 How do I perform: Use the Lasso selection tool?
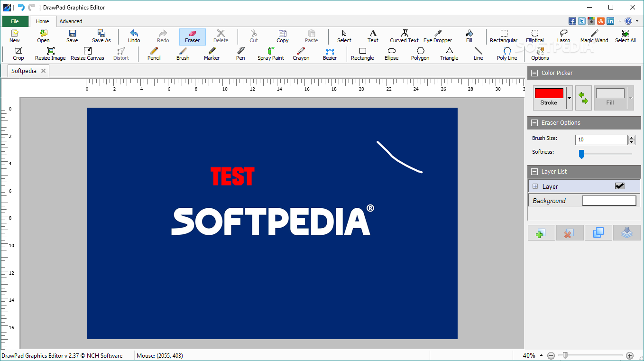coord(563,37)
